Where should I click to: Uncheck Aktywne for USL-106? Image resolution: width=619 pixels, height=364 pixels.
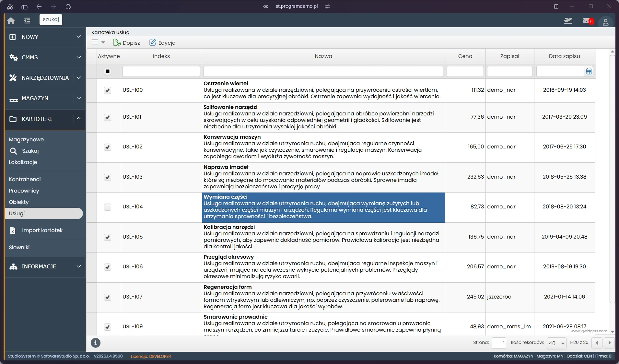[108, 267]
